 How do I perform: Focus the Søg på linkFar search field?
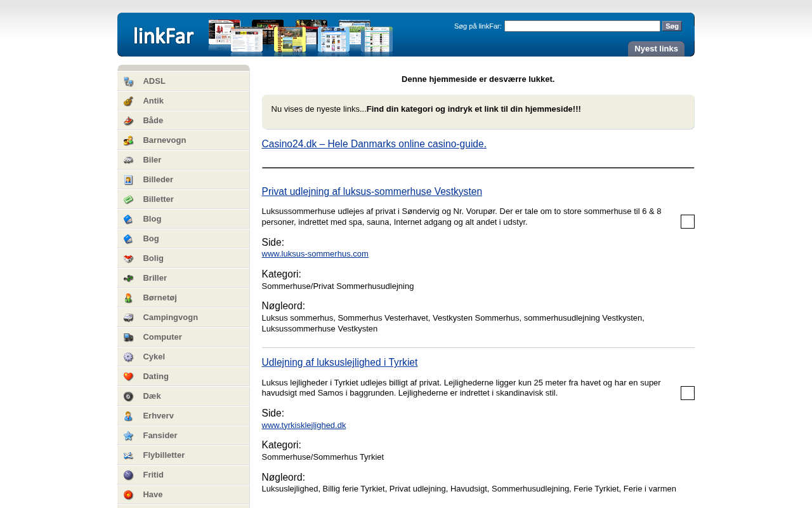[582, 26]
